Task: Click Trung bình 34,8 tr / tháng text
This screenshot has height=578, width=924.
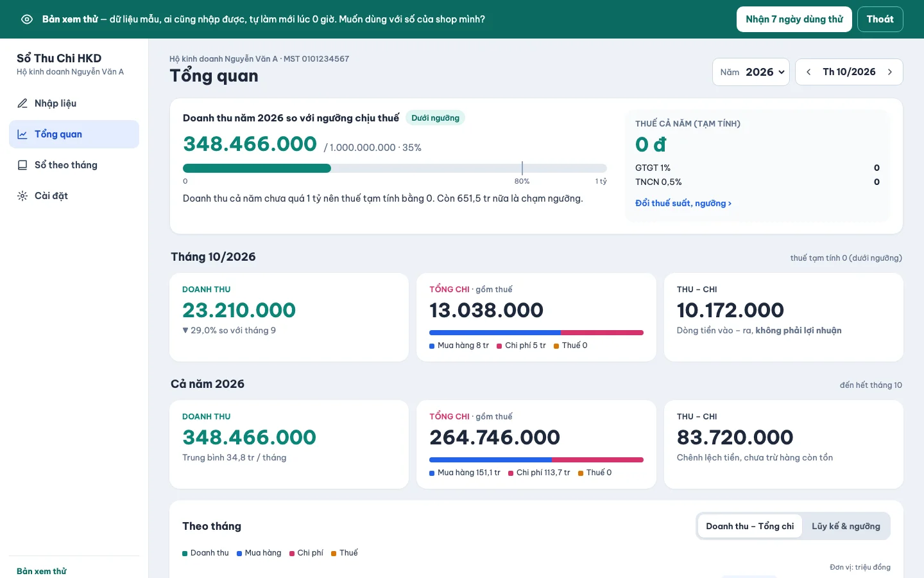Action: [234, 457]
